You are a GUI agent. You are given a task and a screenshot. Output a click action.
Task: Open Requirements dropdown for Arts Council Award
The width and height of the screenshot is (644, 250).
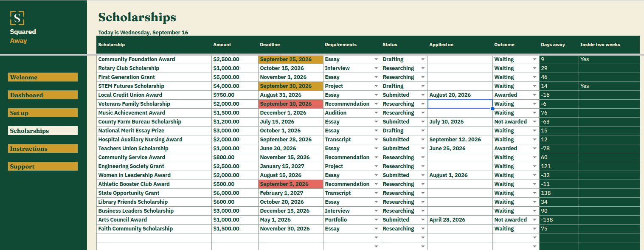click(376, 220)
